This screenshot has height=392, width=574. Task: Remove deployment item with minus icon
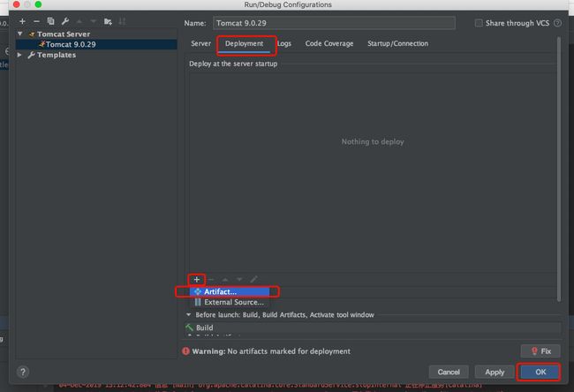pos(211,280)
